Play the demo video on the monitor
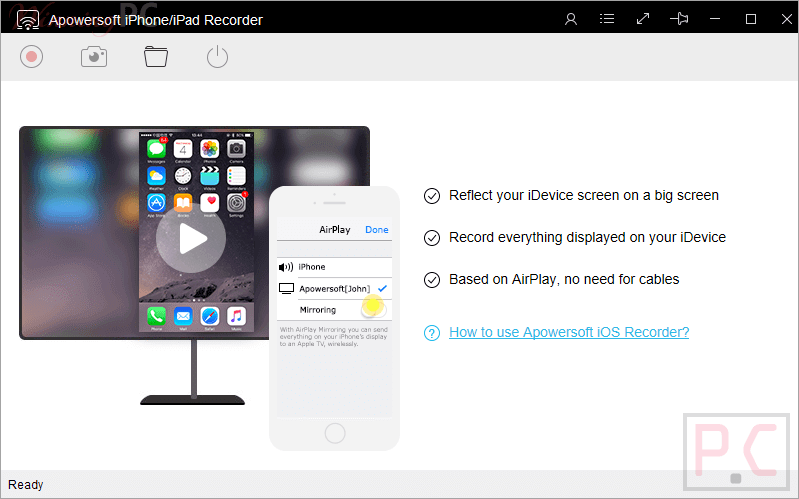 tap(191, 239)
